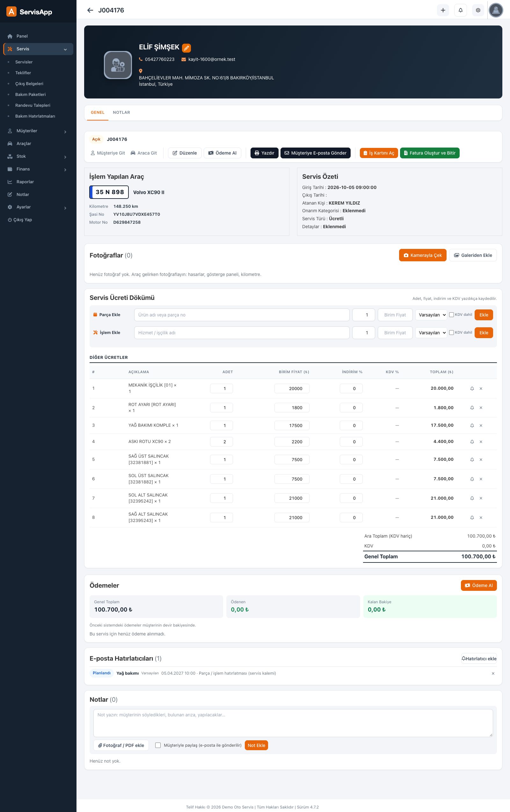The height and width of the screenshot is (812, 510).
Task: Click the plus icon in top bar
Action: 443,11
